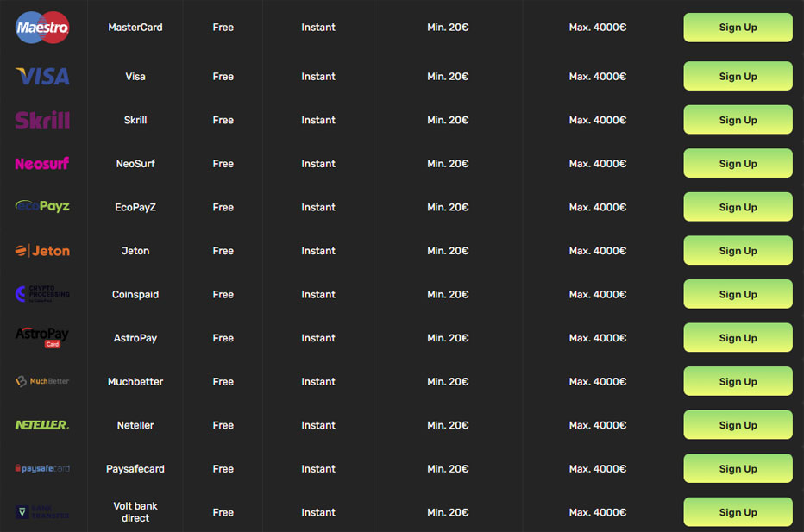Select the Skrill logo
This screenshot has height=532, width=804.
pyautogui.click(x=42, y=120)
